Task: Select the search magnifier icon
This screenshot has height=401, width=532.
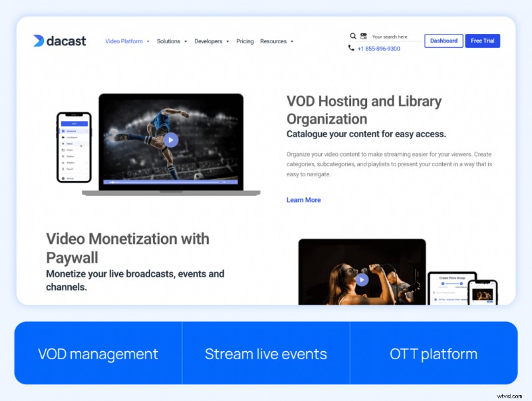Action: coord(353,35)
